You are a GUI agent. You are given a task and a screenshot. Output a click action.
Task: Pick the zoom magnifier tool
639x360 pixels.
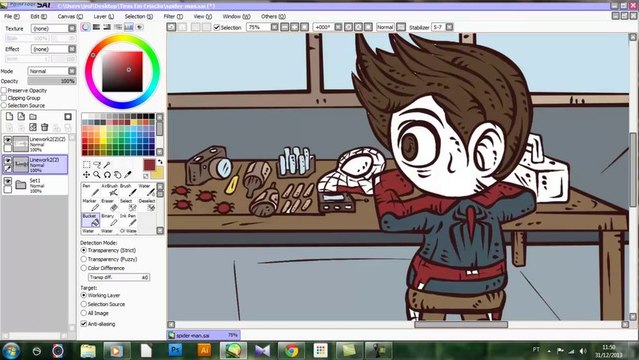click(x=97, y=175)
